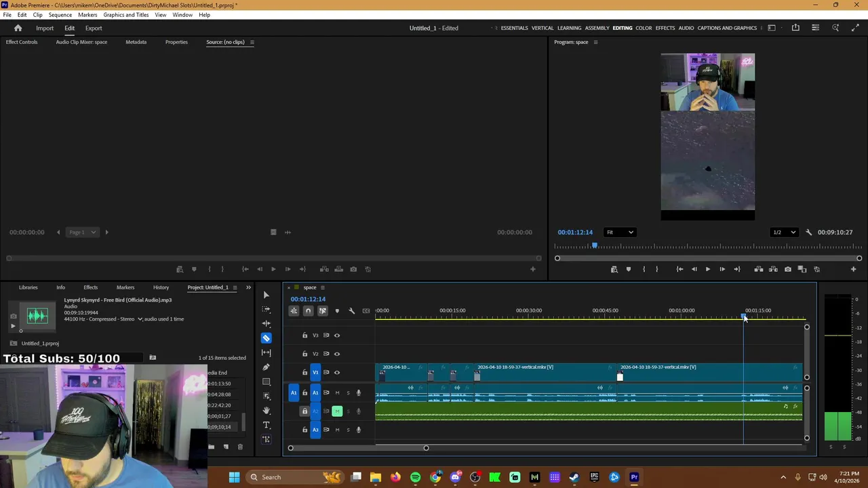This screenshot has height=488, width=868.
Task: Click Lift button in Program monitor
Action: point(759,269)
